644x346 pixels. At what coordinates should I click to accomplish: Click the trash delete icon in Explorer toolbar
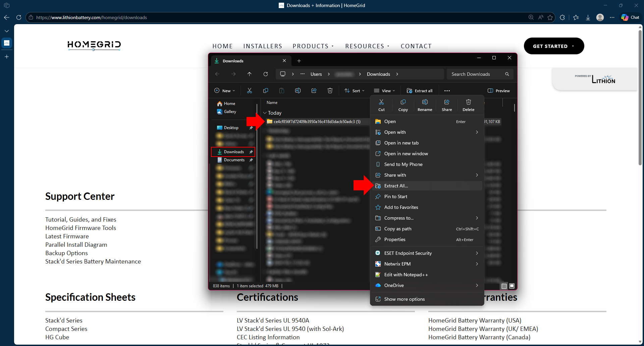click(330, 91)
